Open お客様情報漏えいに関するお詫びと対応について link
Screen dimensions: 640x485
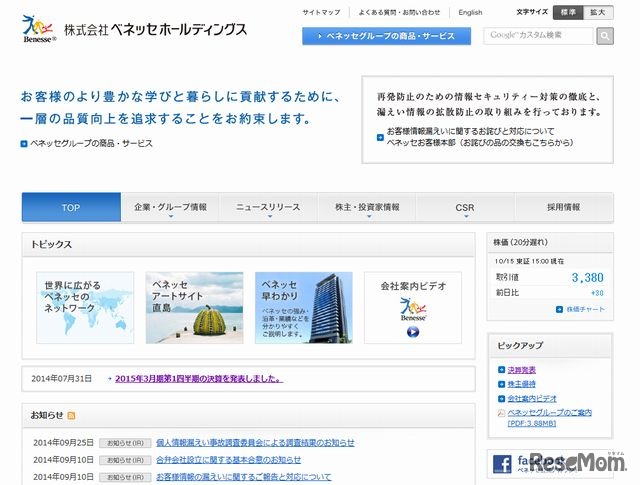(470, 131)
